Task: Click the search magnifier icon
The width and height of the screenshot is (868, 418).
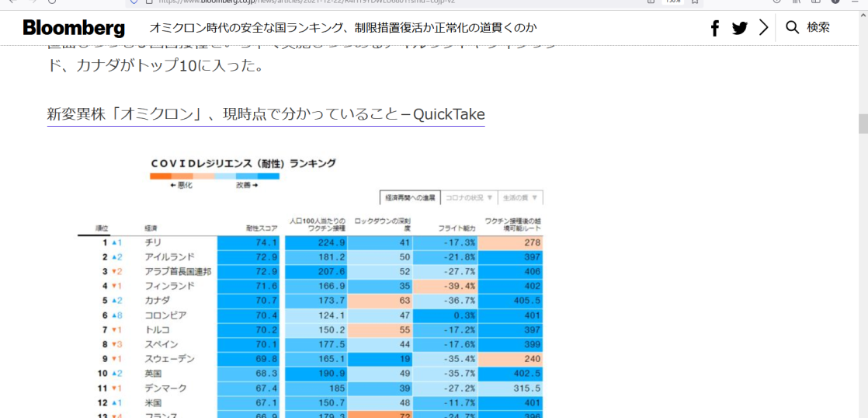Action: click(x=792, y=28)
